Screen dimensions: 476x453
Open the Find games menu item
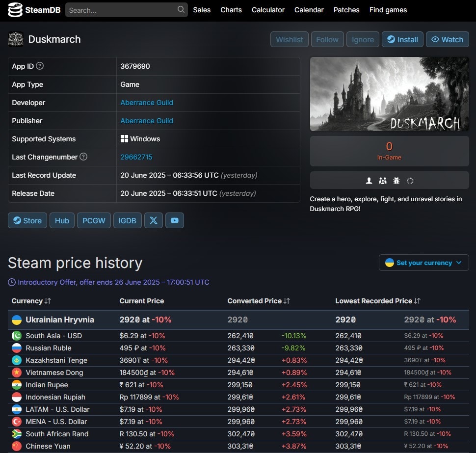click(x=388, y=10)
